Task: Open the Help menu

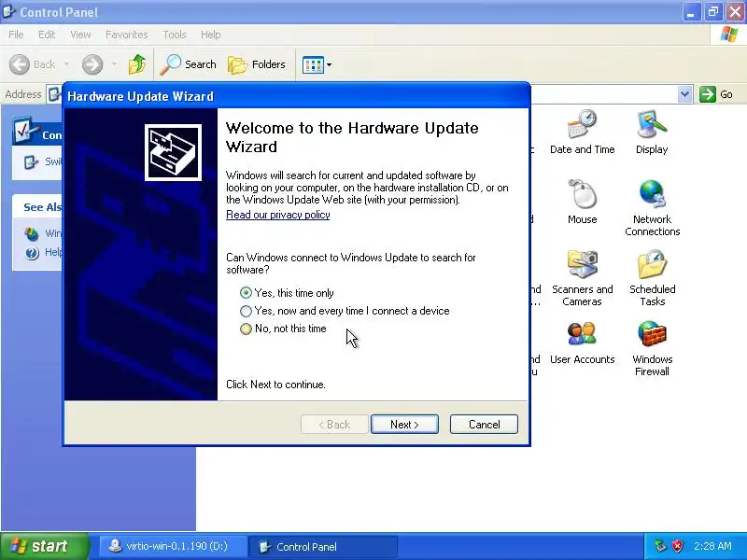Action: [211, 35]
